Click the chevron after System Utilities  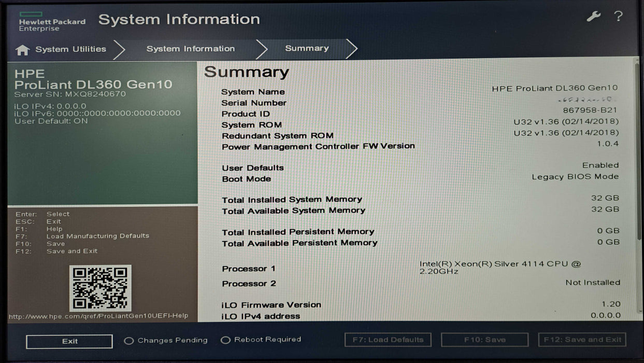(x=120, y=49)
